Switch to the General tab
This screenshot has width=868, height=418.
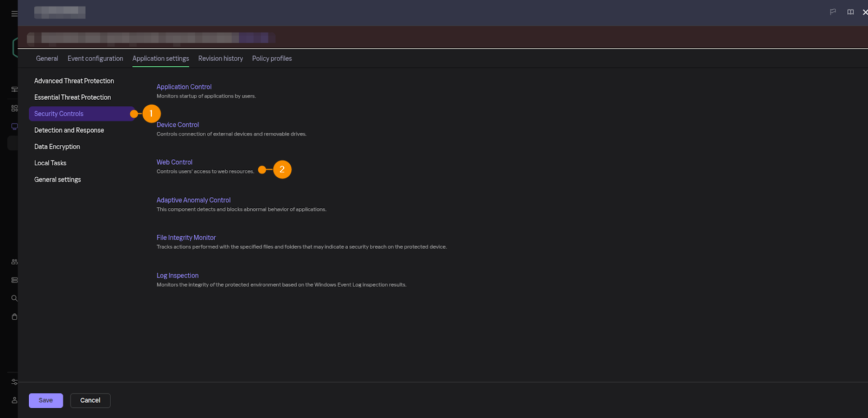point(47,59)
